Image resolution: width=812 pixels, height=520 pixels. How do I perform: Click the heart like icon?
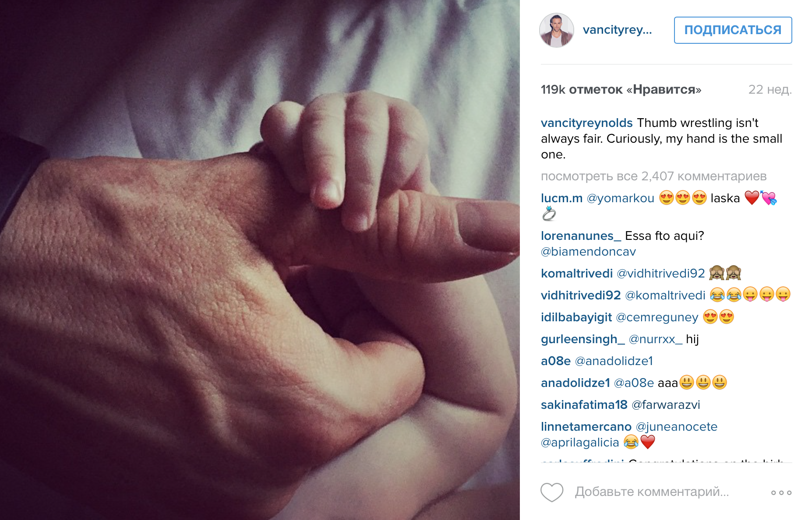(551, 492)
